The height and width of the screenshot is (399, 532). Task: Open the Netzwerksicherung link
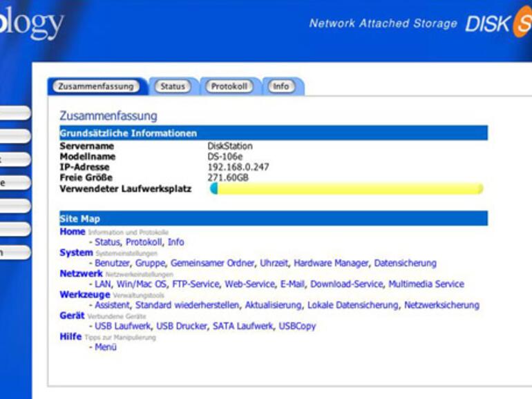pyautogui.click(x=441, y=305)
